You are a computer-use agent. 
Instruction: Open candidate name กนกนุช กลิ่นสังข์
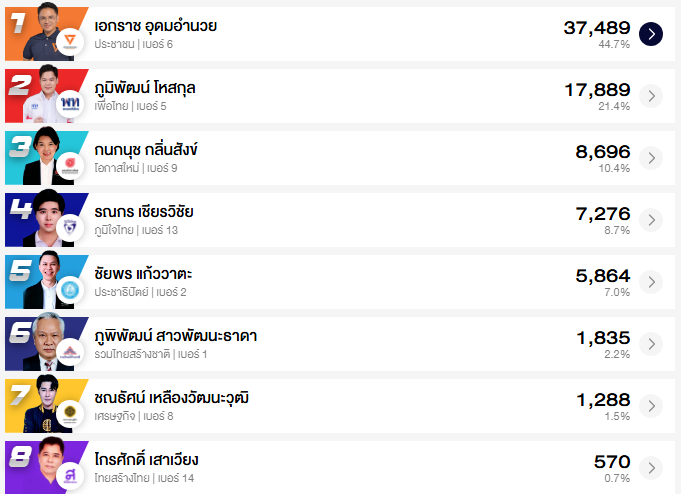tap(146, 149)
